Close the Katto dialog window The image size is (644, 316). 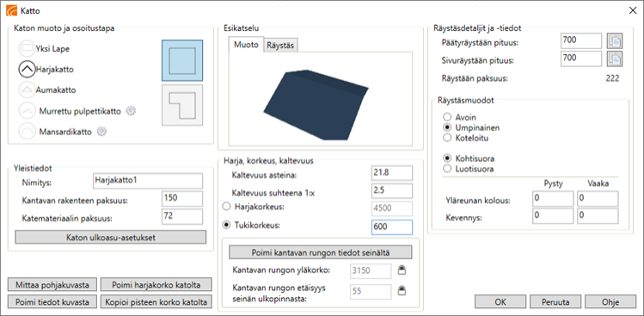tap(633, 10)
